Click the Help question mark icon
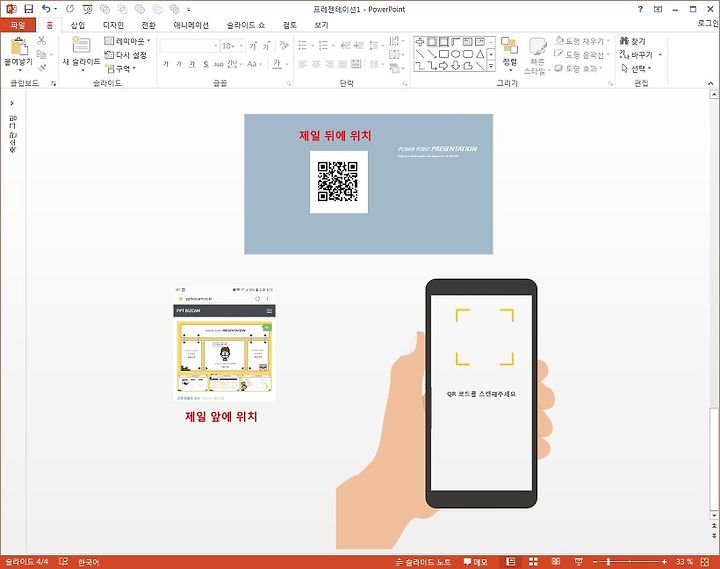The image size is (720, 569). click(640, 9)
